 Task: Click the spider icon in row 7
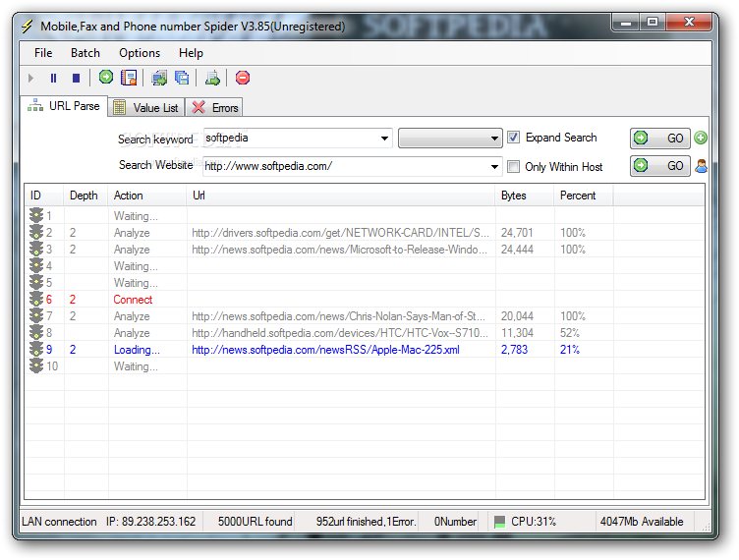pos(36,316)
